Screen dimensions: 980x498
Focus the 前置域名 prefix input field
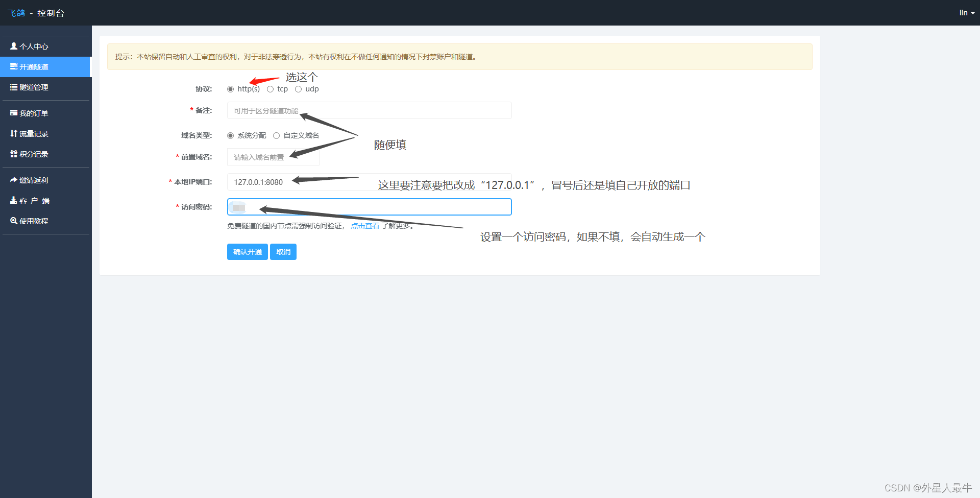pyautogui.click(x=273, y=157)
